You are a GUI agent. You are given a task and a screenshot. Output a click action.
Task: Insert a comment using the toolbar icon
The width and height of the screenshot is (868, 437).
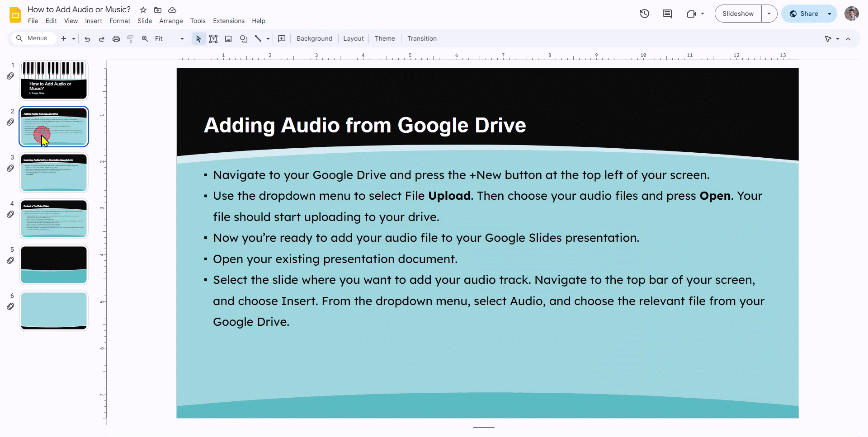click(x=281, y=38)
